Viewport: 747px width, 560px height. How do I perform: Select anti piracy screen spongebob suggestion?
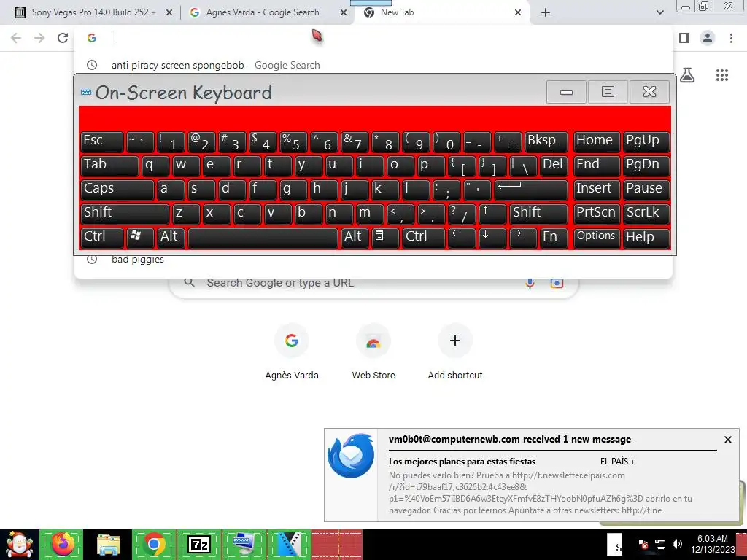(373, 65)
